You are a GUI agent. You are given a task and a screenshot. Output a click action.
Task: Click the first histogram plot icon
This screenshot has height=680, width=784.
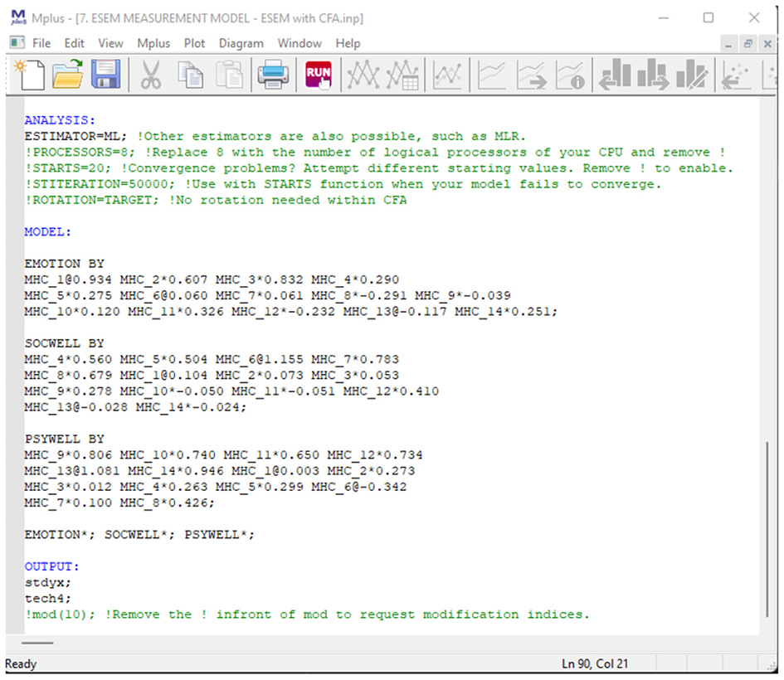614,76
